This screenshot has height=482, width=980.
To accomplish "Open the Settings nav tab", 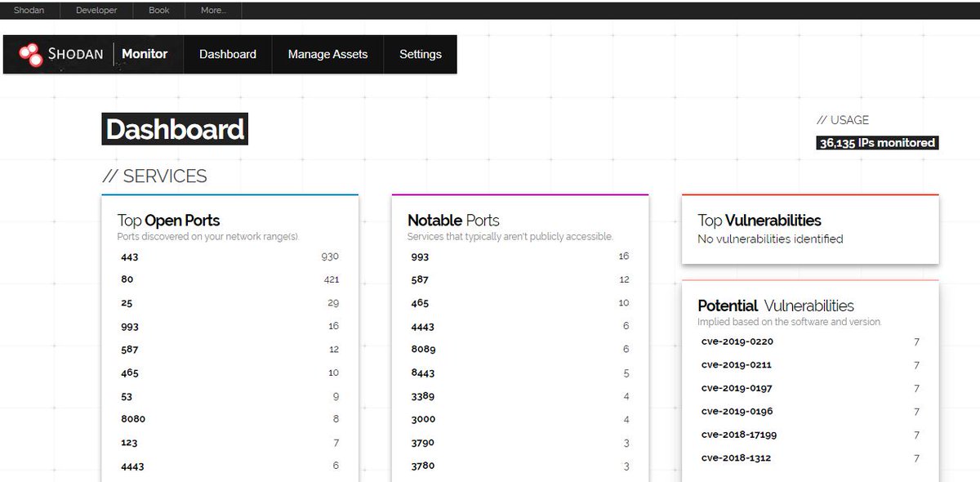I will pyautogui.click(x=421, y=54).
